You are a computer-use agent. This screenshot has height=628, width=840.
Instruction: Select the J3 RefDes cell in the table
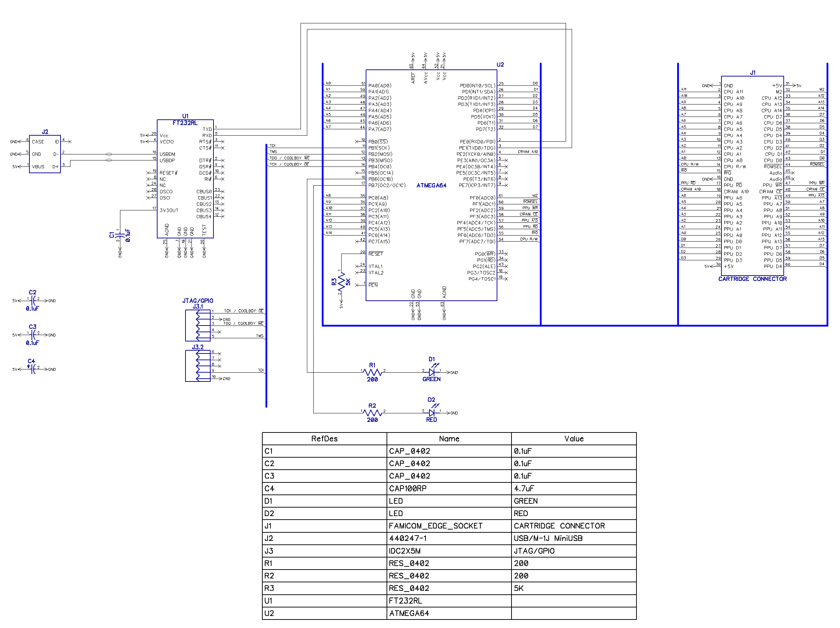pos(324,551)
